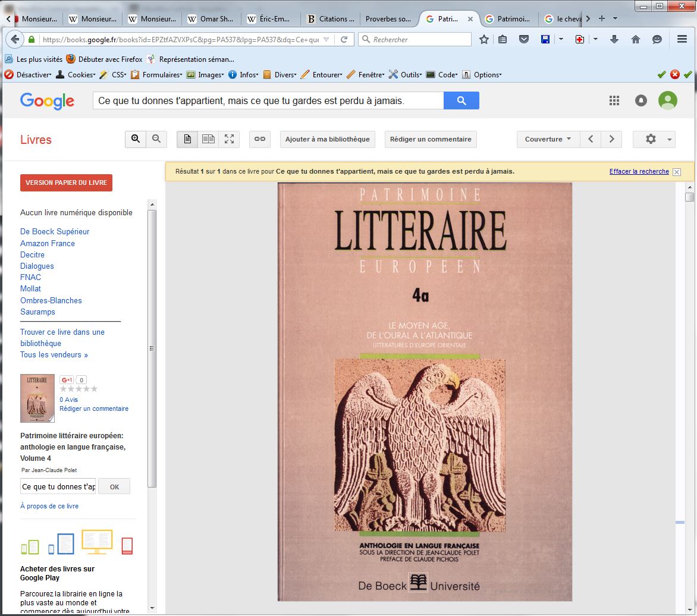Open the Google apps grid

614,100
